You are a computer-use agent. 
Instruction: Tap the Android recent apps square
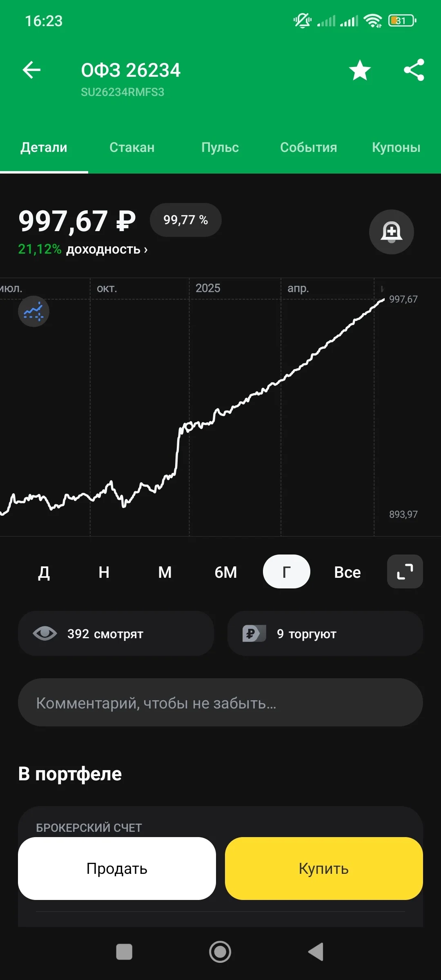pyautogui.click(x=124, y=952)
